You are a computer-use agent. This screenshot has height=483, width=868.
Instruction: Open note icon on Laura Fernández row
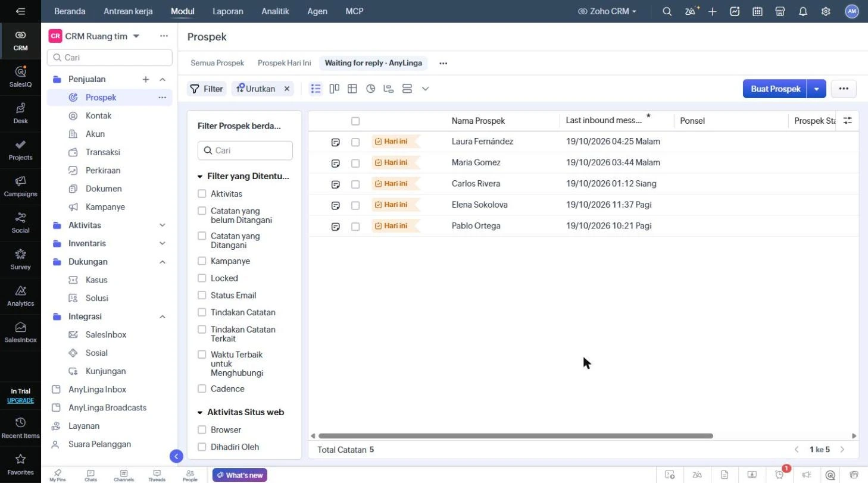(336, 142)
